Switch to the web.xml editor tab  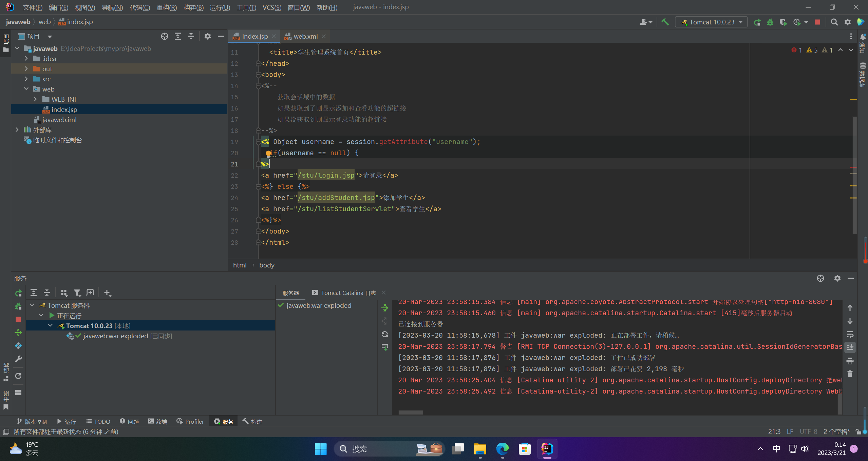[305, 36]
